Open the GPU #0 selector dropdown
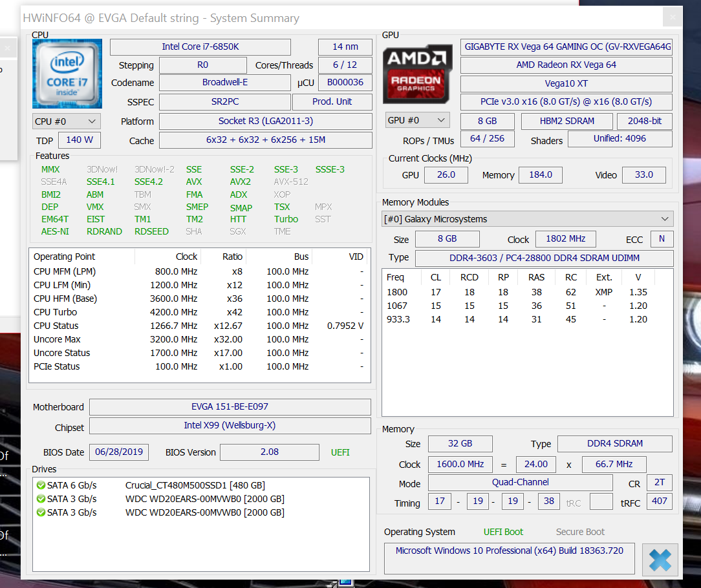Viewport: 701px width, 588px height. coord(417,120)
